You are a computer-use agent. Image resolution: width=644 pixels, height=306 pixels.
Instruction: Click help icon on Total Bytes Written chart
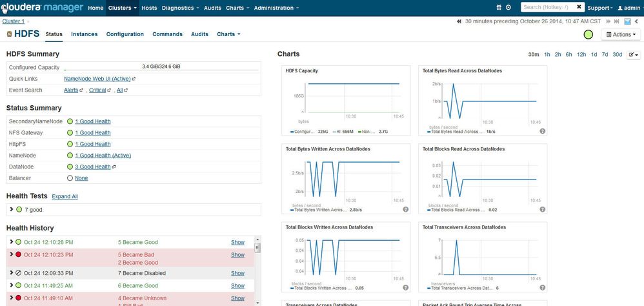point(405,209)
